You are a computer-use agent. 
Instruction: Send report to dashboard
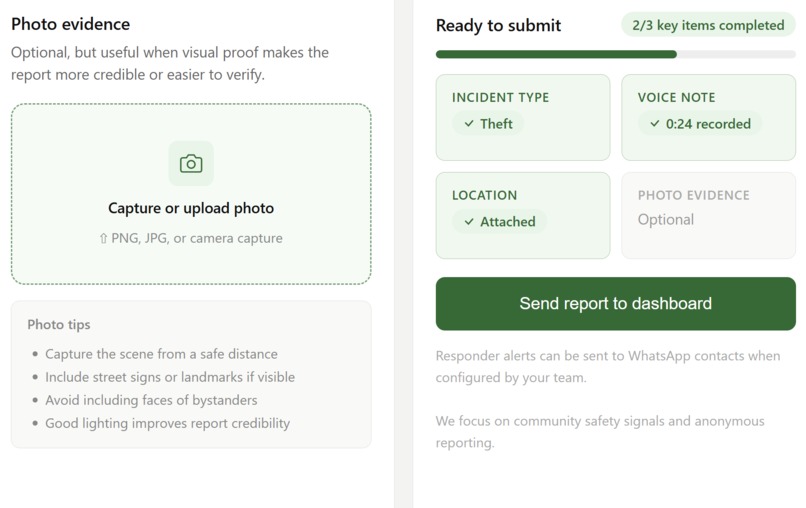615,303
